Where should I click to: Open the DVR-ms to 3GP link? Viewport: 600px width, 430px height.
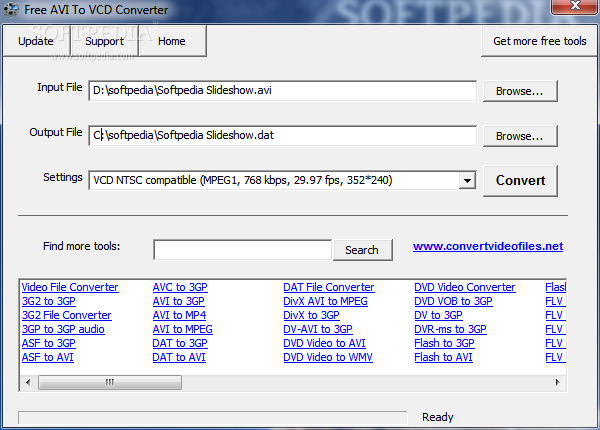[x=450, y=329]
